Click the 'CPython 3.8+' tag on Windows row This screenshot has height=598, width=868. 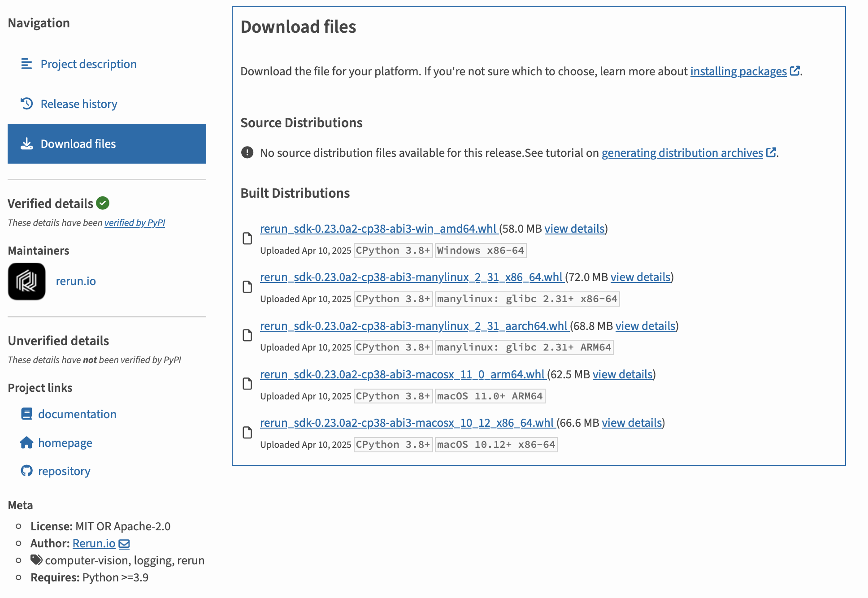(393, 251)
